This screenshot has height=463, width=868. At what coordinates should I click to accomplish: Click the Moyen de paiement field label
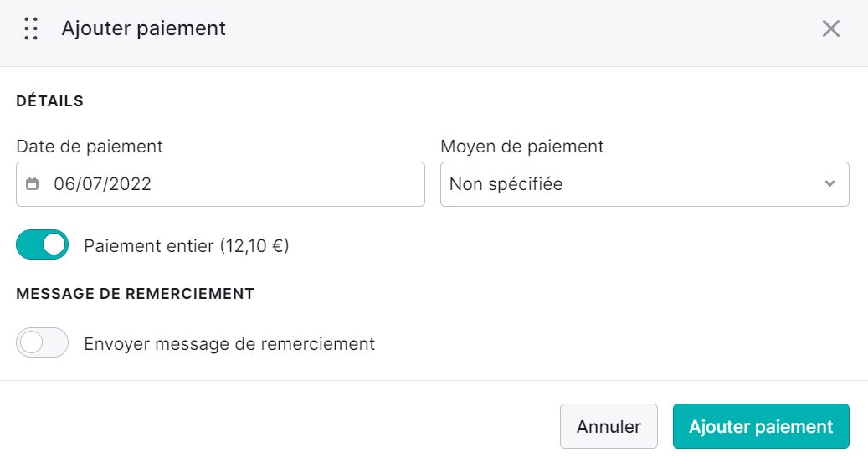pyautogui.click(x=522, y=147)
